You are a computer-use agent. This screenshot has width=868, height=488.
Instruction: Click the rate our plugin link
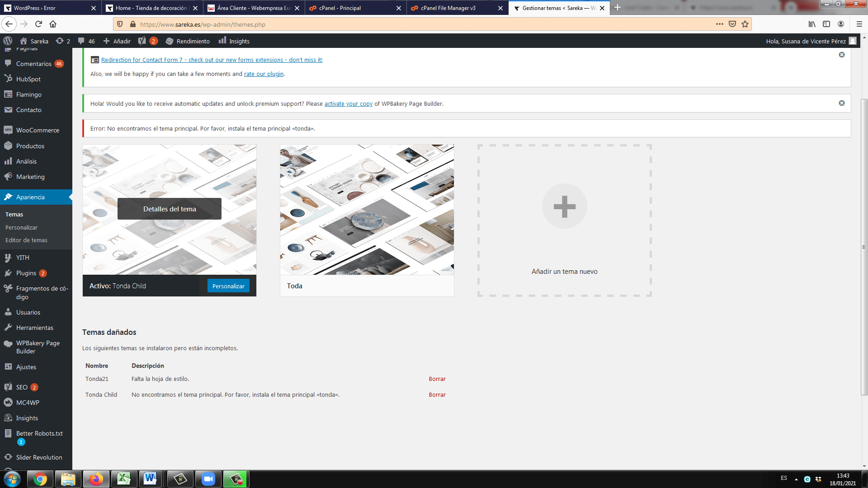(x=264, y=74)
